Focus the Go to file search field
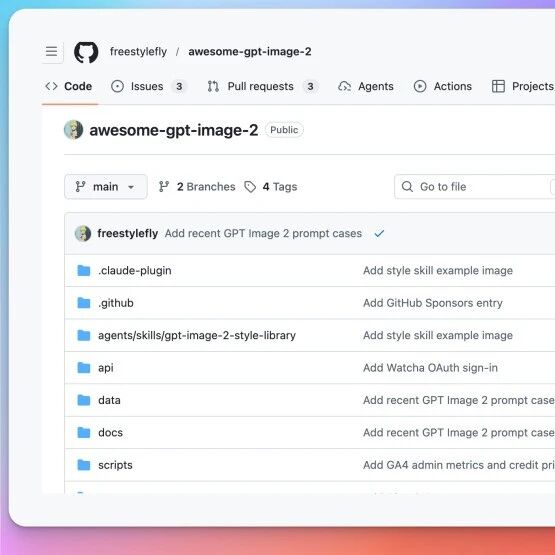The height and width of the screenshot is (555, 555). click(475, 187)
